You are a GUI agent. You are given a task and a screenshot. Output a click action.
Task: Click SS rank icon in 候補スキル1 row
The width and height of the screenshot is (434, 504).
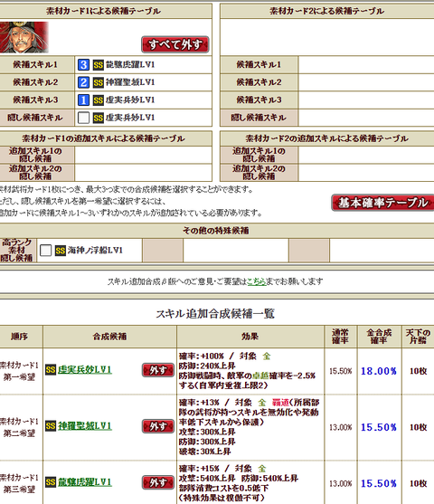pos(99,65)
